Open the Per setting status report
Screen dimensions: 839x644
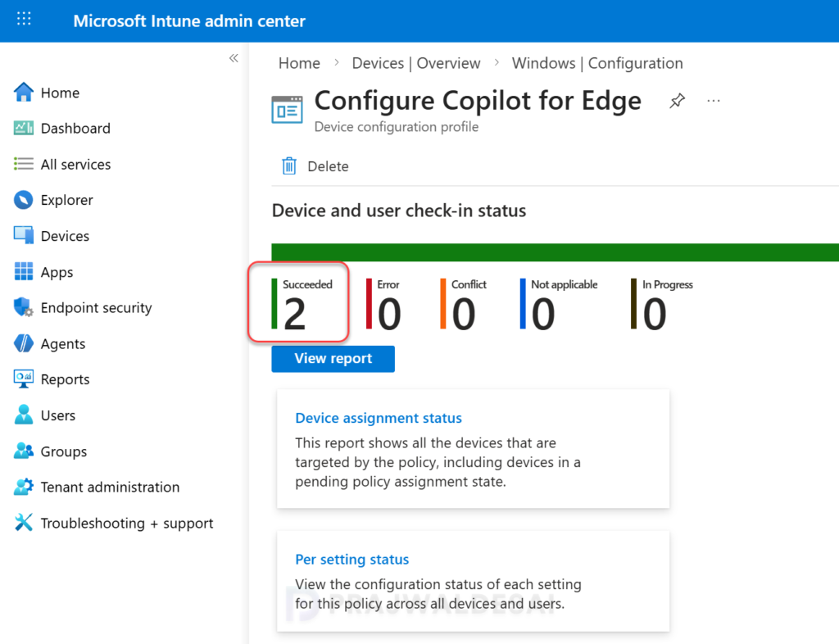(351, 559)
